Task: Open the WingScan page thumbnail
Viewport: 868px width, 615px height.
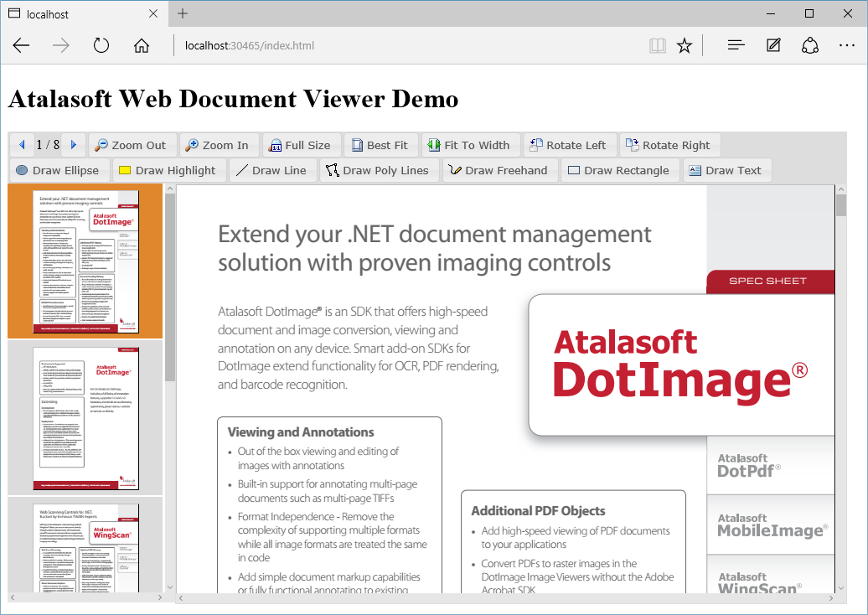Action: [x=85, y=547]
